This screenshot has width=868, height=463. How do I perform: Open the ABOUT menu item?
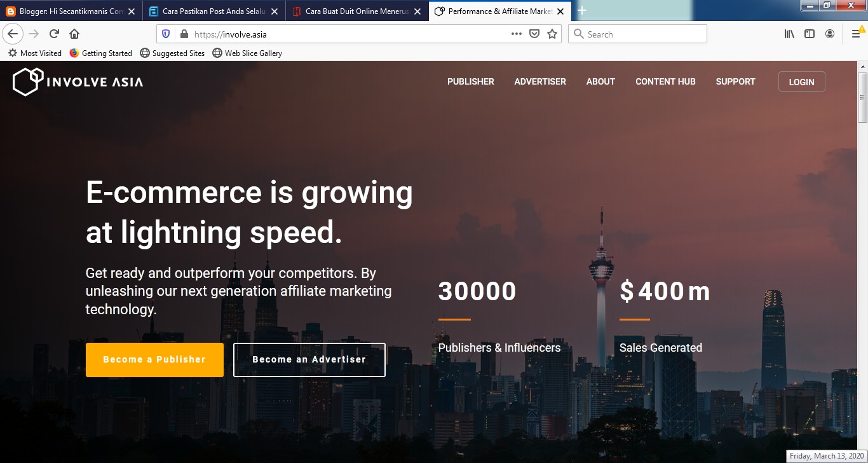coord(600,81)
